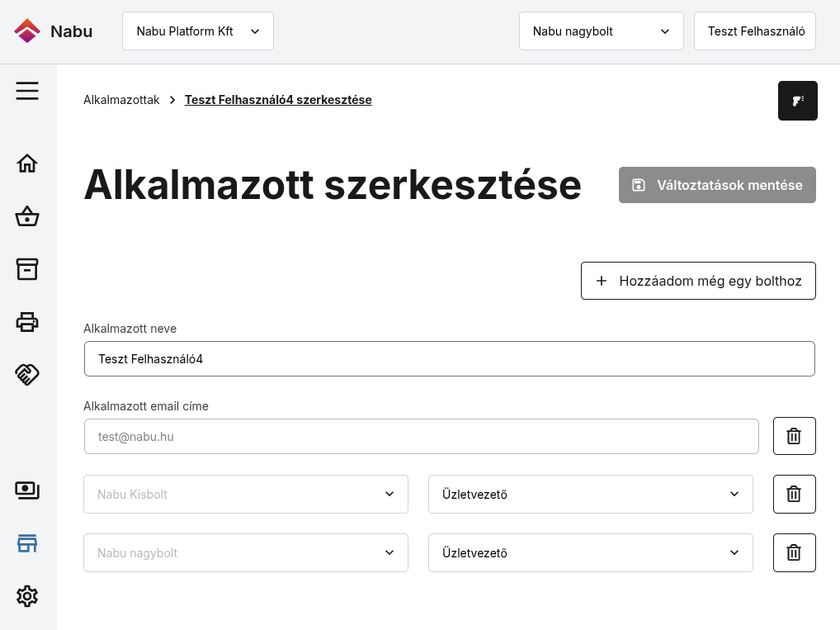Open the Nabu Platform Kft company dropdown
Image resolution: width=840 pixels, height=630 pixels.
point(198,31)
